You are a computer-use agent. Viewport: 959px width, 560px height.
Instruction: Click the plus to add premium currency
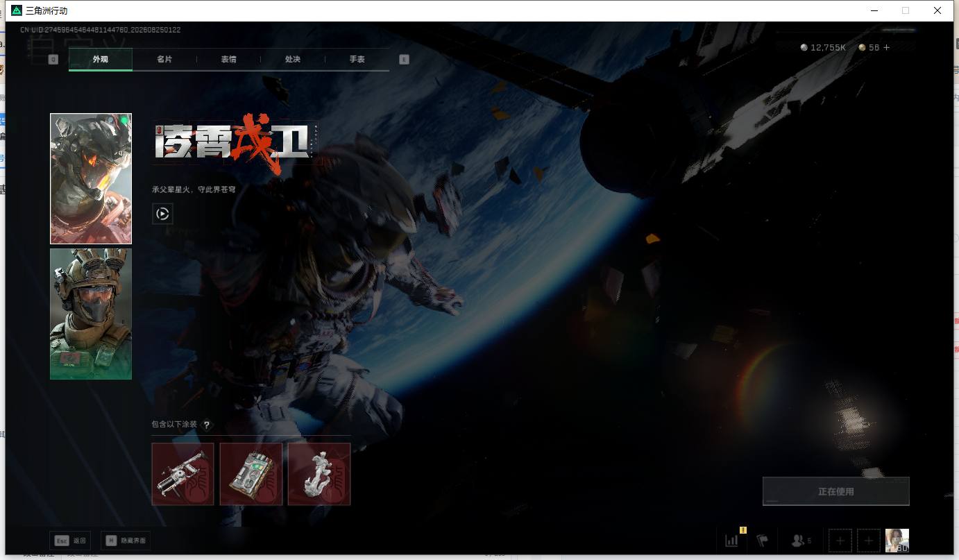coord(886,48)
